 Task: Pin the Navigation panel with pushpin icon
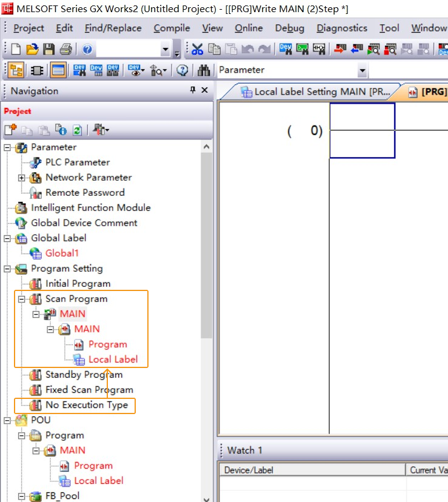point(193,90)
